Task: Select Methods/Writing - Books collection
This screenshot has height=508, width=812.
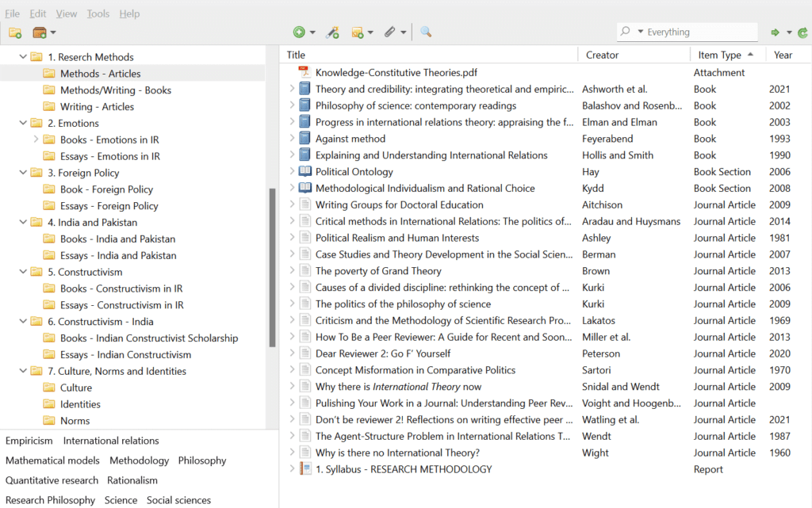Action: 116,90
